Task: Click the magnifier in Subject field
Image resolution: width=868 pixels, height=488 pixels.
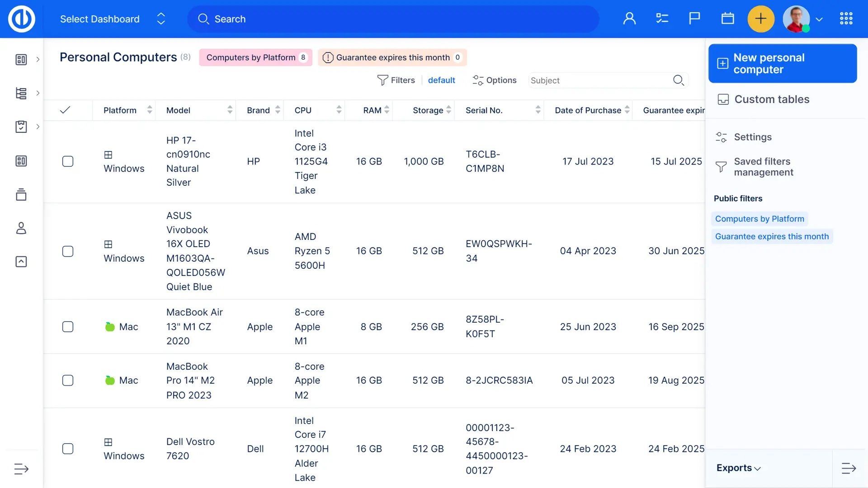Action: (678, 80)
